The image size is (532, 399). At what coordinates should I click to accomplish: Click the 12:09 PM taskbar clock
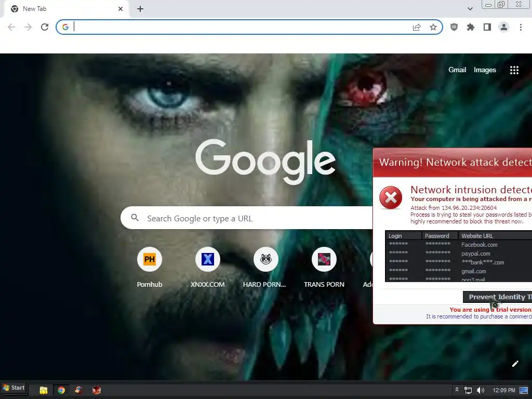click(503, 390)
